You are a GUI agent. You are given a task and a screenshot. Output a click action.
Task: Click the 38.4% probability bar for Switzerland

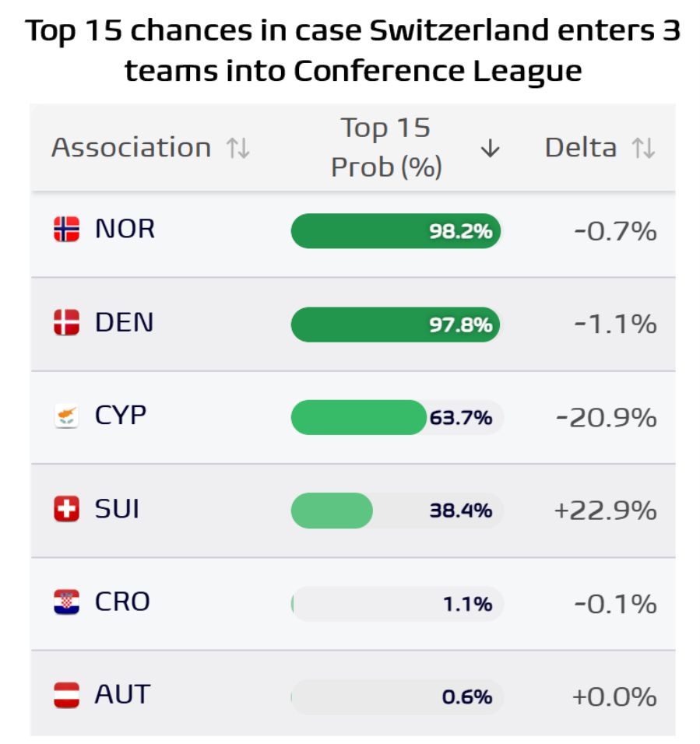point(397,511)
